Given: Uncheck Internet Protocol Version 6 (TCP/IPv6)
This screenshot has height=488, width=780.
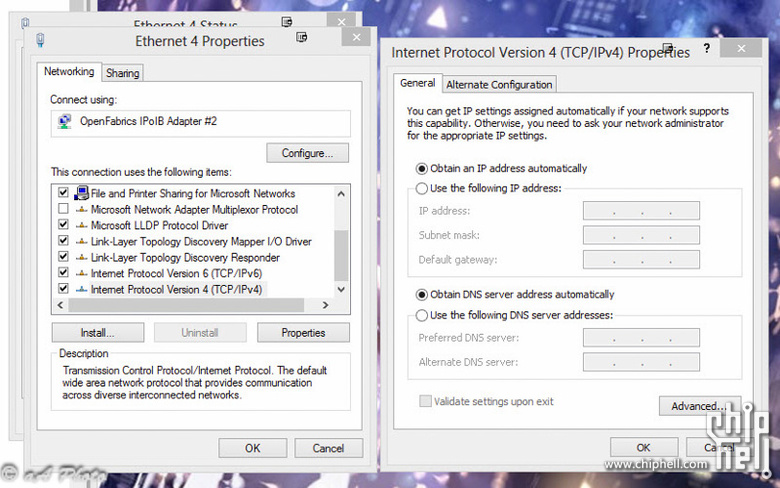Looking at the screenshot, I should pos(63,272).
